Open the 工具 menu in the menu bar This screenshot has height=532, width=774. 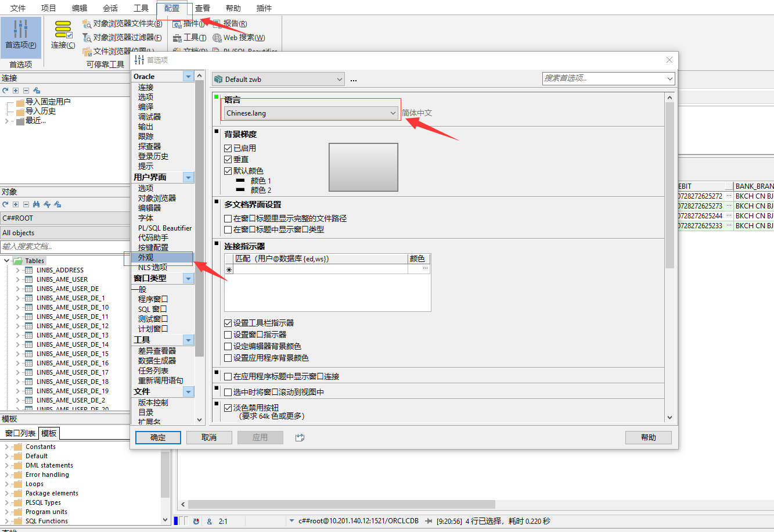[x=141, y=8]
